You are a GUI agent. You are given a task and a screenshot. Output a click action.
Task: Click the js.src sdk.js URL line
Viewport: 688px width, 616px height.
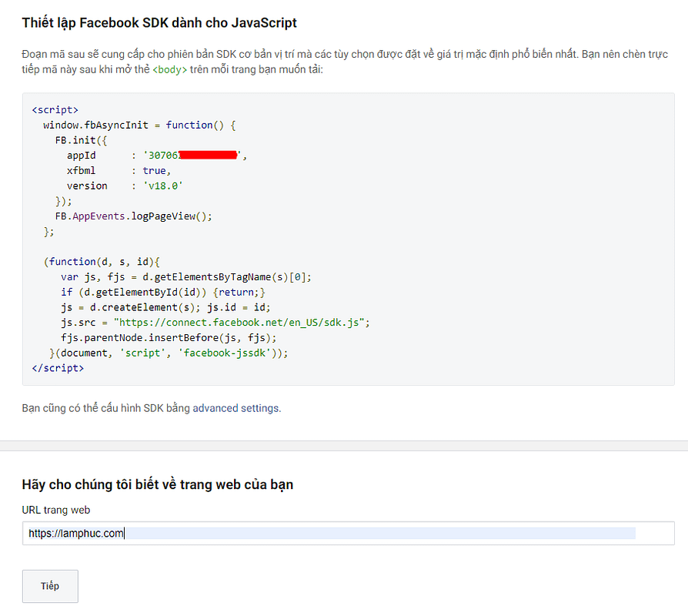click(x=215, y=323)
